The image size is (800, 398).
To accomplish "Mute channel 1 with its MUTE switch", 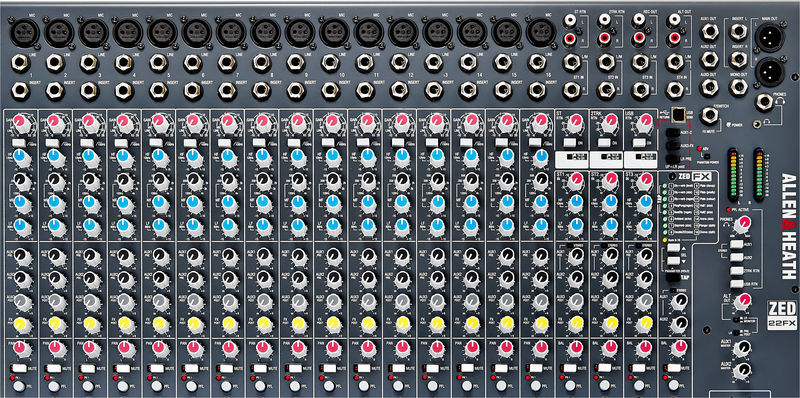I will tap(18, 367).
